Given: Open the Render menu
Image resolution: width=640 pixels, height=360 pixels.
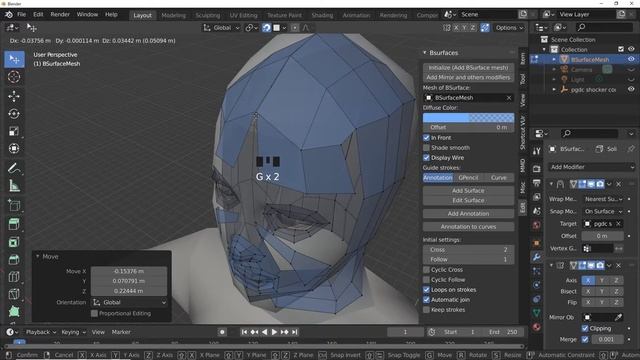Looking at the screenshot, I should click(60, 15).
